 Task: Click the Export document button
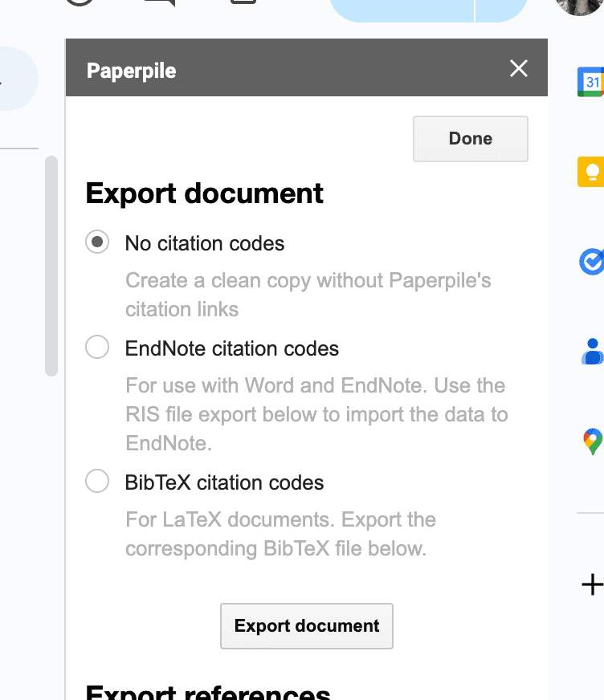(x=307, y=626)
